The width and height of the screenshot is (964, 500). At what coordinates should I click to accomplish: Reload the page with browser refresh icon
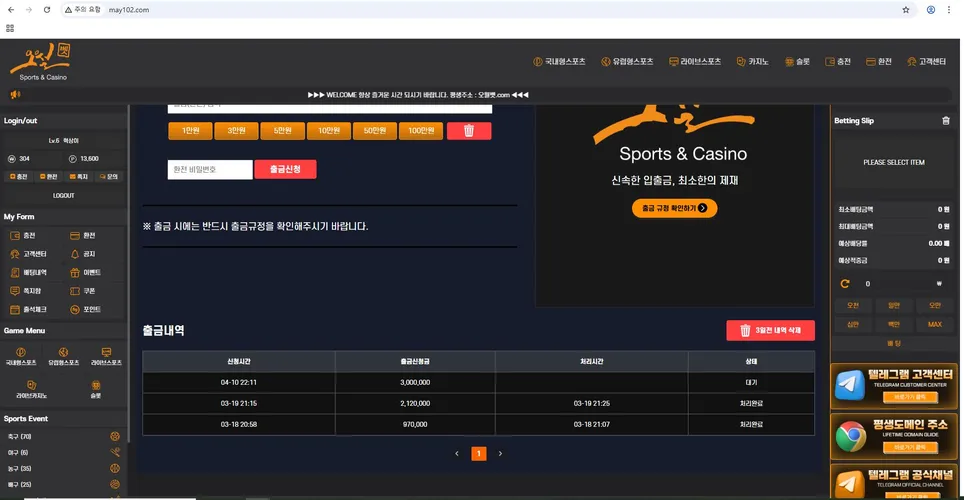click(47, 10)
